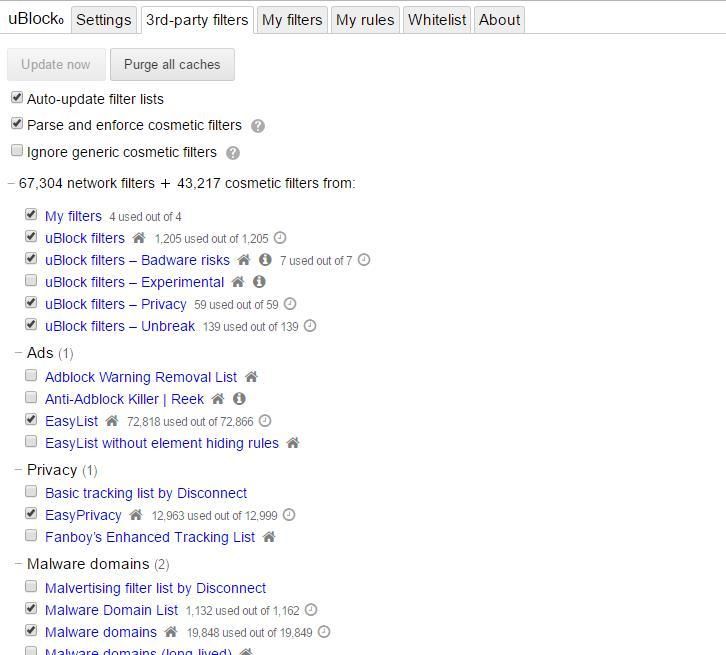Open the uBlock filters – Privacy link
The height and width of the screenshot is (655, 726).
tap(116, 304)
